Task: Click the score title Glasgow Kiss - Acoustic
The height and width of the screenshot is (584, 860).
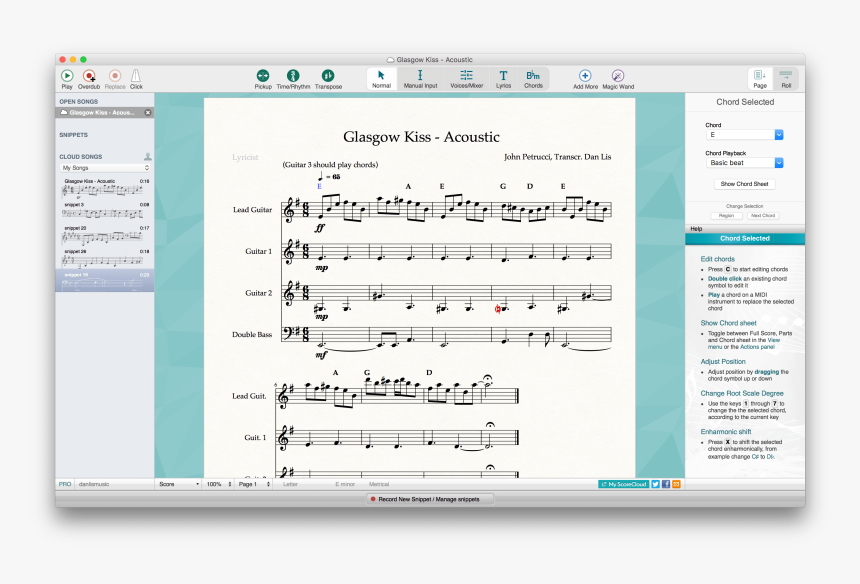Action: [421, 137]
